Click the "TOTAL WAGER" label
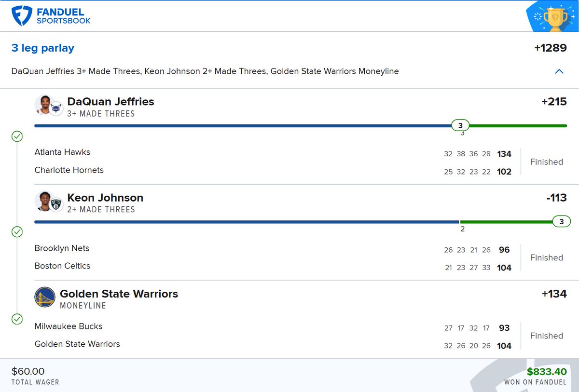 [x=35, y=382]
